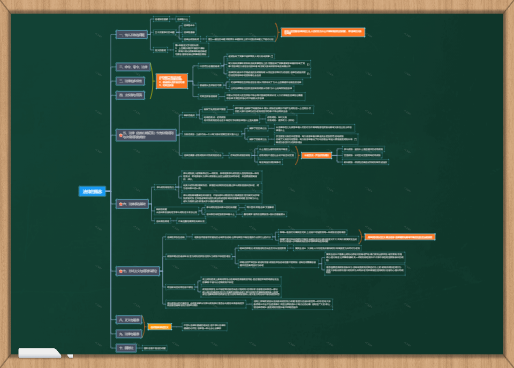
Task: Select main branch node numbered 四
Action: click(130, 95)
